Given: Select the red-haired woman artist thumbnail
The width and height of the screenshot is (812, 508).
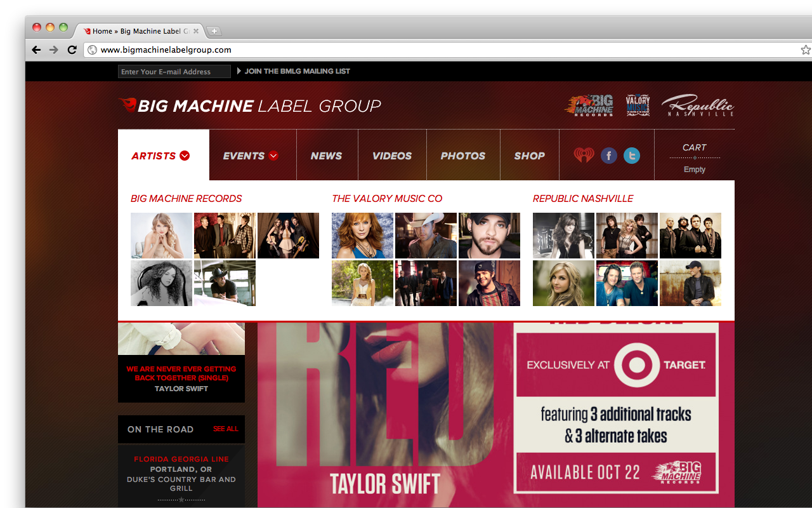Looking at the screenshot, I should click(362, 236).
